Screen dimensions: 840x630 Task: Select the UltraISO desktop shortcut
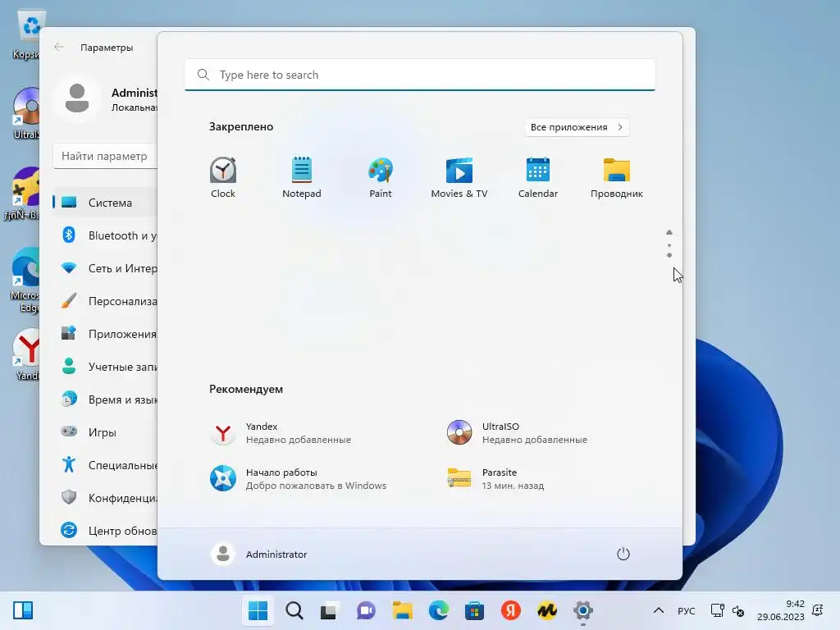[x=25, y=112]
